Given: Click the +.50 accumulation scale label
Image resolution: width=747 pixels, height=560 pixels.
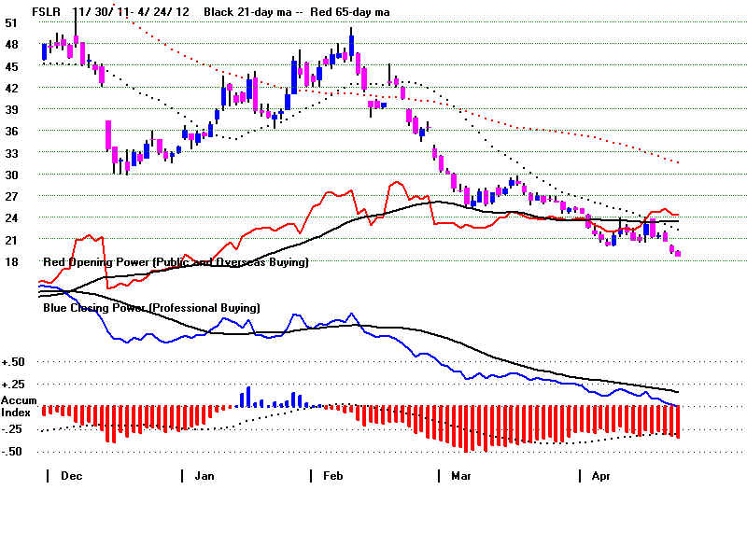Looking at the screenshot, I should click(x=13, y=362).
